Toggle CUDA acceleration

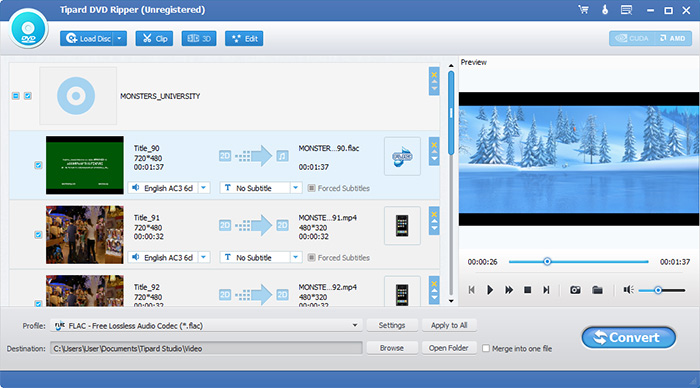[632, 38]
